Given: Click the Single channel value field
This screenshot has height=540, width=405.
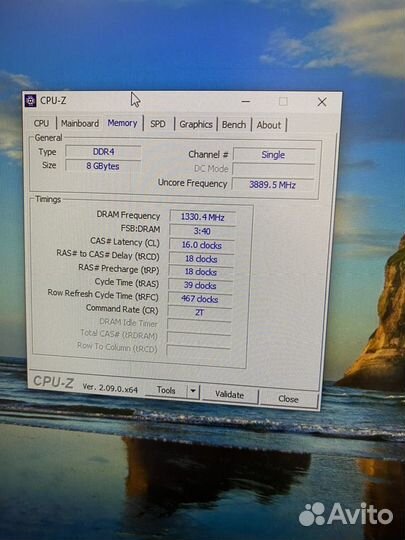Looking at the screenshot, I should click(273, 155).
